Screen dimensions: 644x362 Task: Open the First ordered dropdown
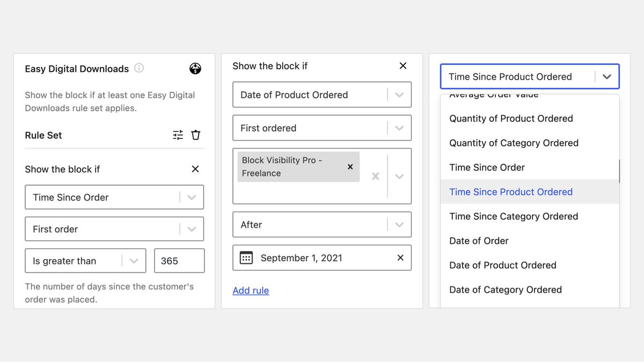point(322,128)
